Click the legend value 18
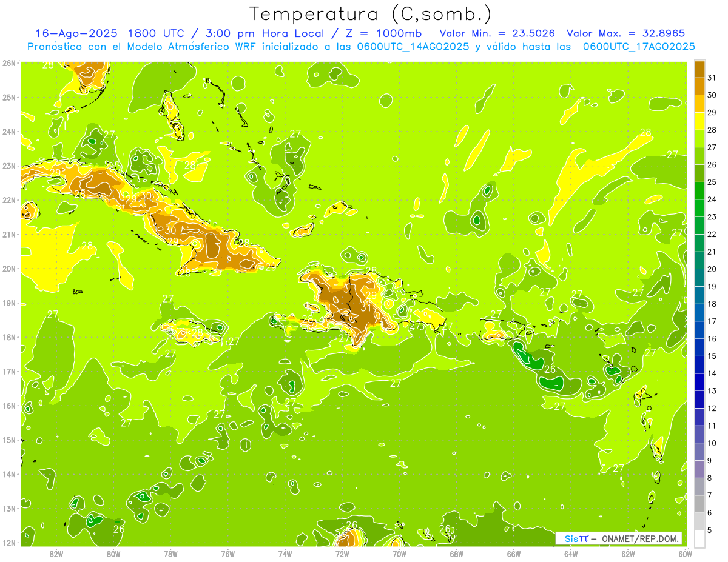This screenshot has height=562, width=728. click(x=712, y=304)
